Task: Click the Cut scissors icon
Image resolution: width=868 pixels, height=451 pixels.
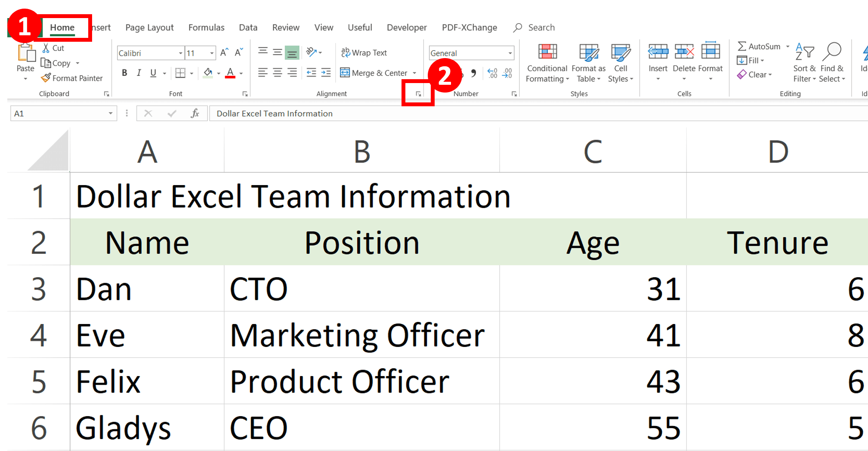Action: (46, 48)
